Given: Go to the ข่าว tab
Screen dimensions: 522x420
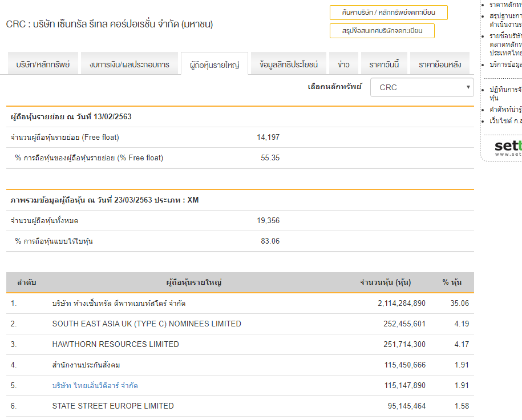Looking at the screenshot, I should click(343, 64).
